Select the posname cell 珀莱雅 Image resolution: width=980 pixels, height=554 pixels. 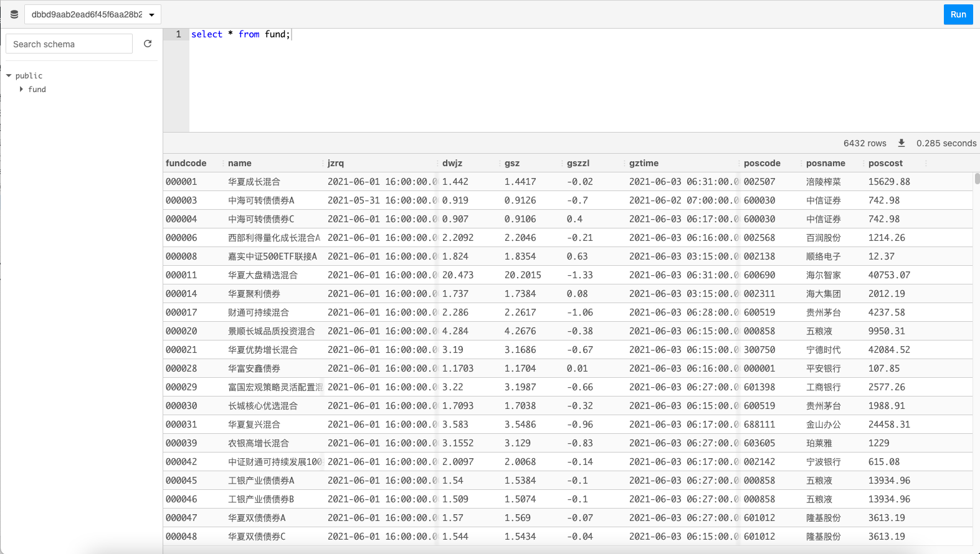tap(819, 443)
